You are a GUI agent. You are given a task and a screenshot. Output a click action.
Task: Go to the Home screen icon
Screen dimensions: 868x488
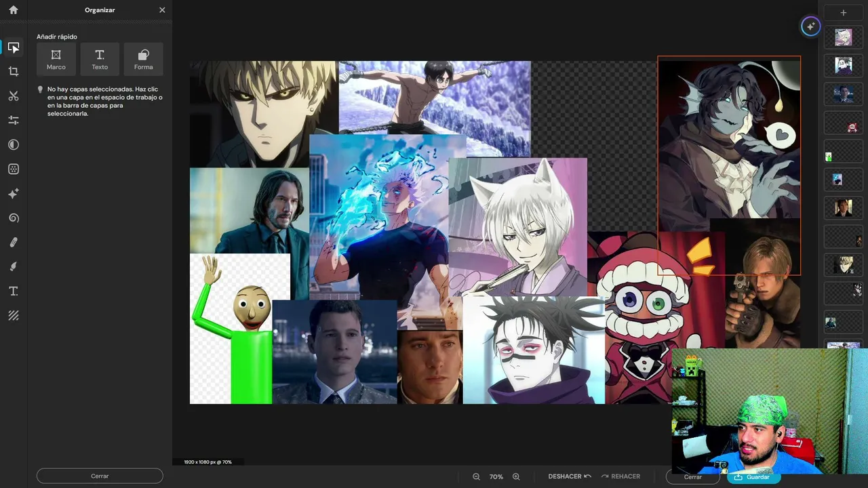pyautogui.click(x=14, y=10)
